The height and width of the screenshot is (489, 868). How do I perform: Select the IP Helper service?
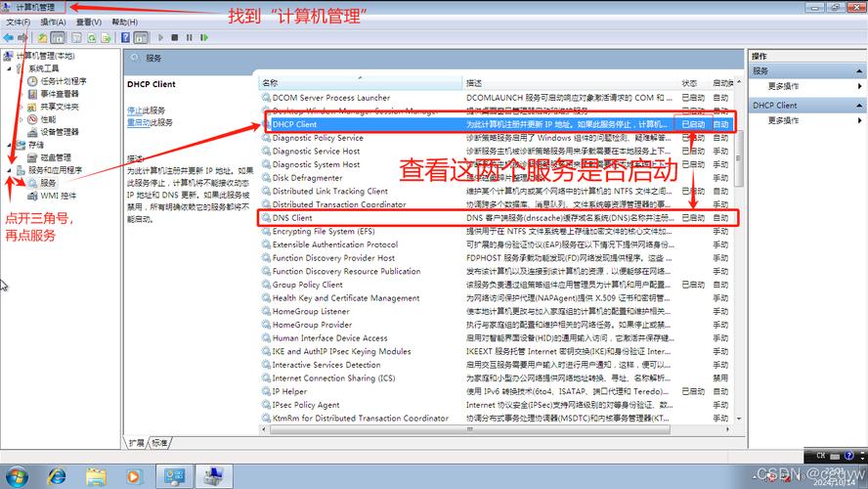[498, 391]
